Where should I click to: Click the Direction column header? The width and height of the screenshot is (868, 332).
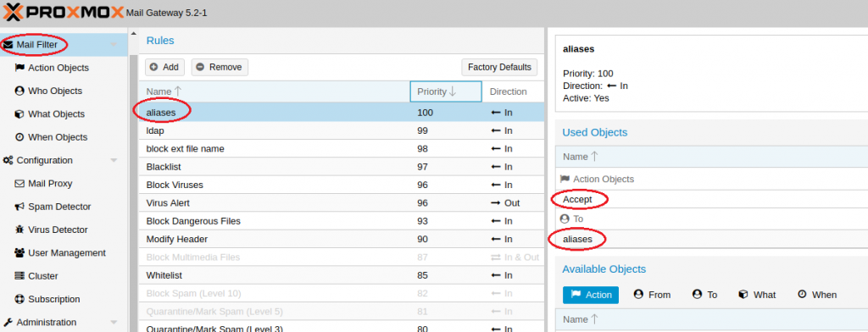point(513,91)
